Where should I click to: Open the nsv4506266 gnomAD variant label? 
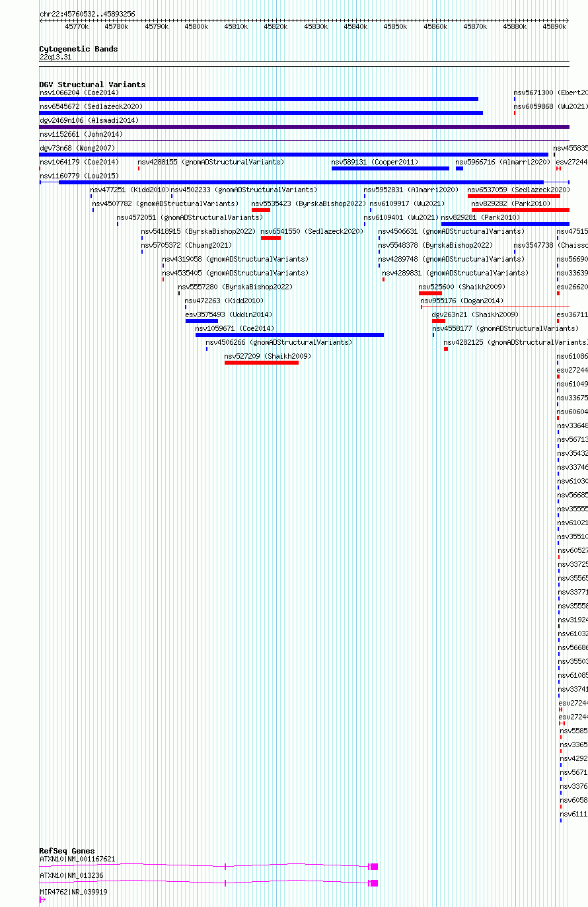pyautogui.click(x=279, y=342)
